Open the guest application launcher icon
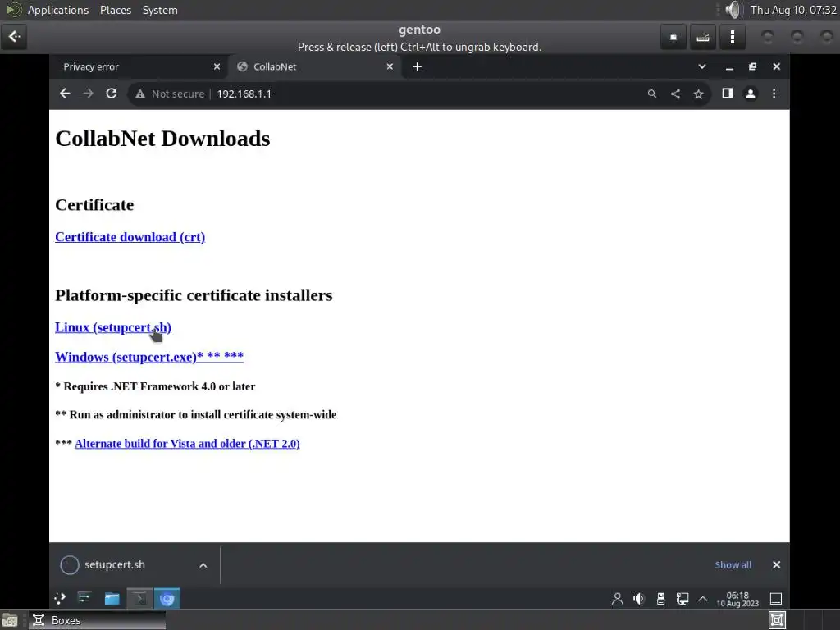The width and height of the screenshot is (840, 630). pos(60,598)
